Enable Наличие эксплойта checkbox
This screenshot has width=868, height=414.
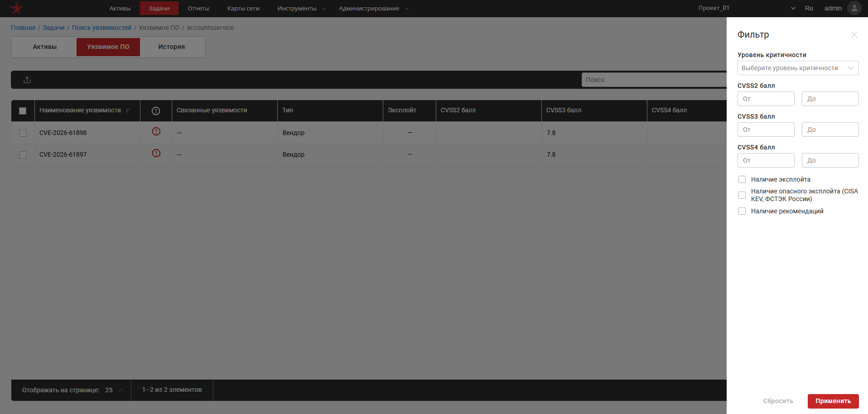[742, 179]
